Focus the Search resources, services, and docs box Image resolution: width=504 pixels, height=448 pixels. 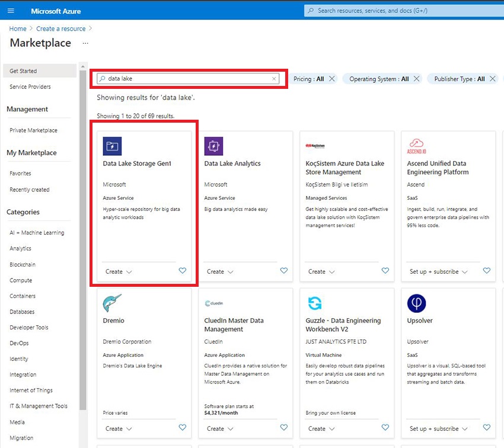coord(404,11)
